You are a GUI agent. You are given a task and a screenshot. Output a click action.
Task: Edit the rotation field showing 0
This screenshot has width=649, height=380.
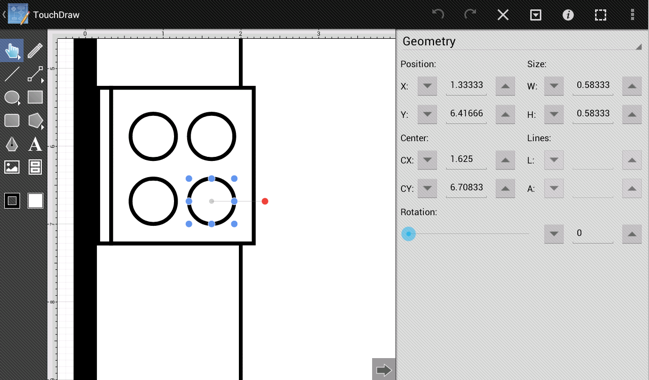coord(593,233)
